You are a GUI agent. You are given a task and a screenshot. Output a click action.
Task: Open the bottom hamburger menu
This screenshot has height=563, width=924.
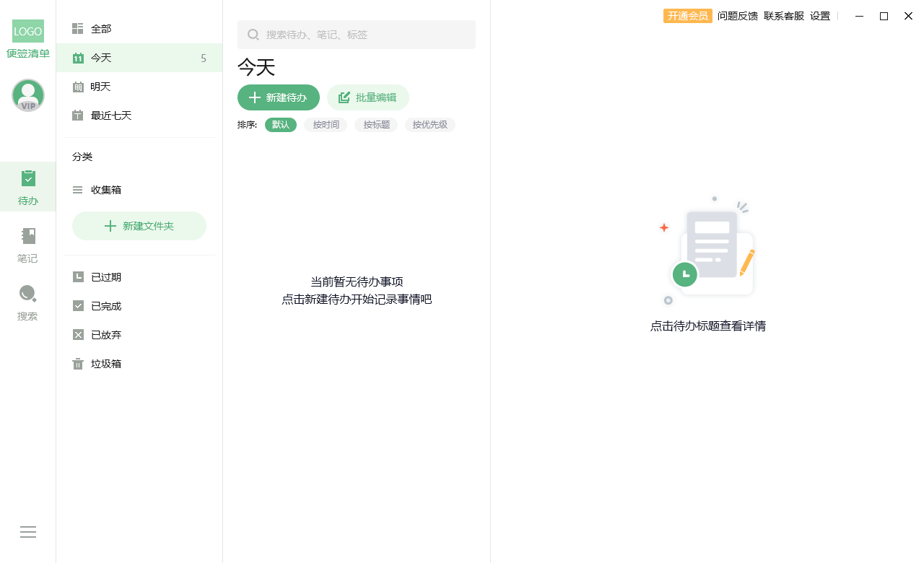27,532
